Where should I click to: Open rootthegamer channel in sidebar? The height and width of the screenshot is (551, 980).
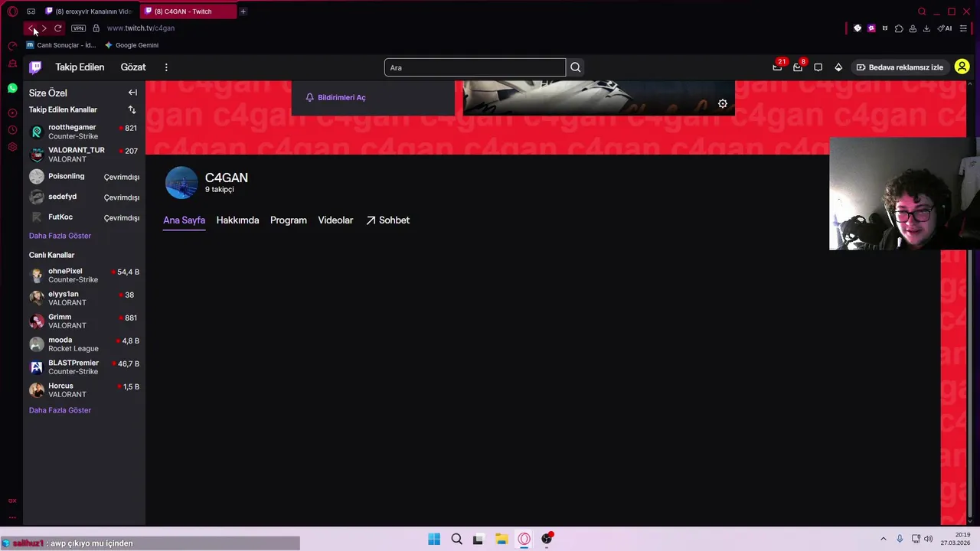[x=84, y=132]
